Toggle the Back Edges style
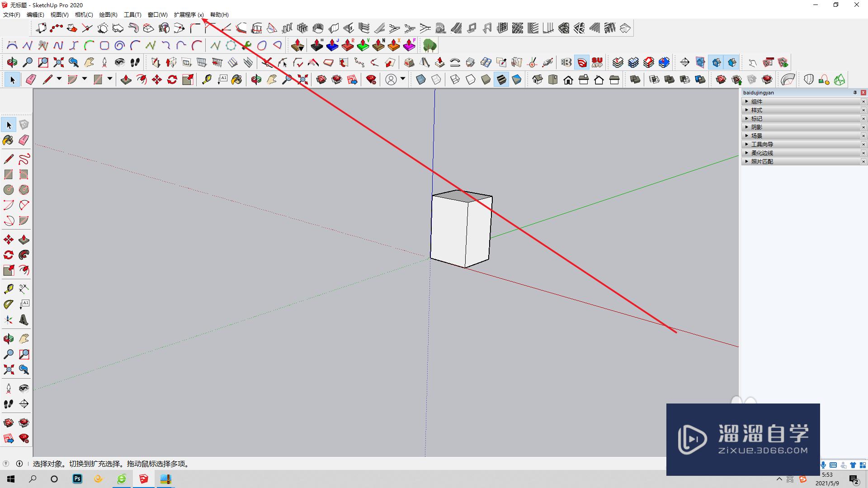 (x=436, y=80)
